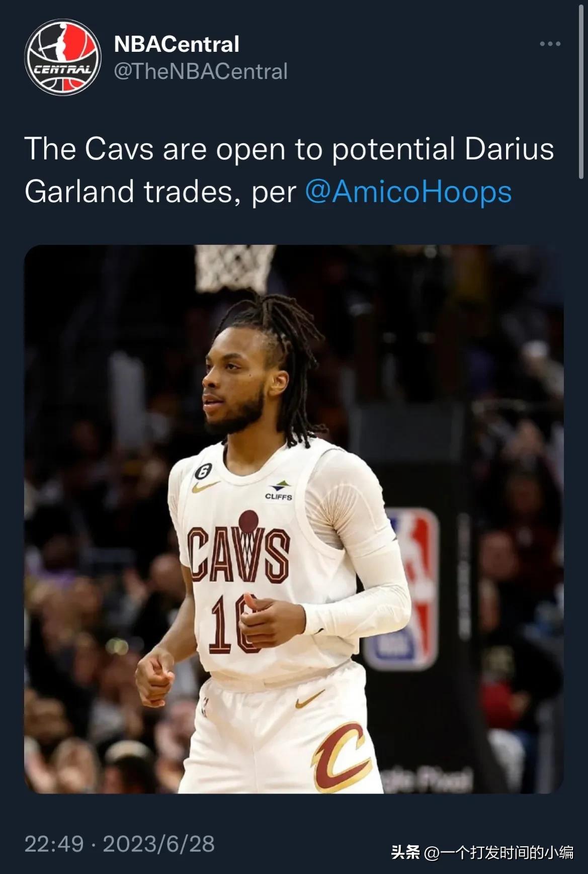The image size is (588, 874).
Task: Open the Darius Garland photo
Action: [x=294, y=519]
